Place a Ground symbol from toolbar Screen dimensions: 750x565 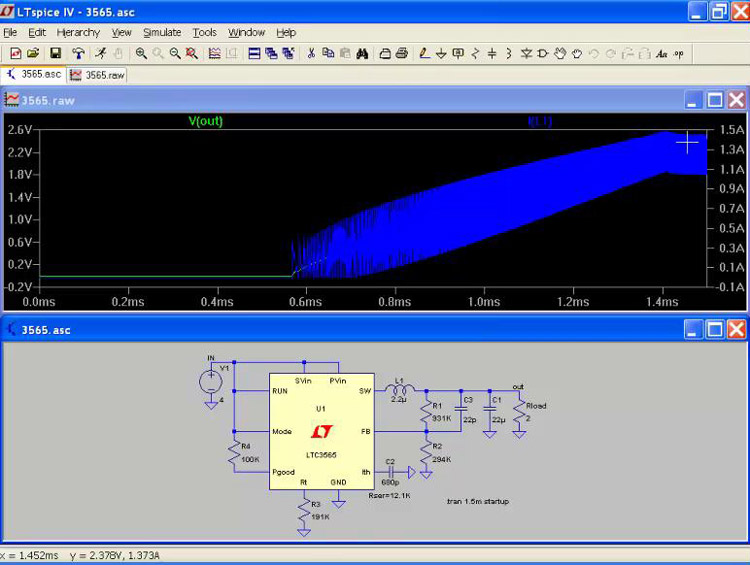tap(441, 54)
